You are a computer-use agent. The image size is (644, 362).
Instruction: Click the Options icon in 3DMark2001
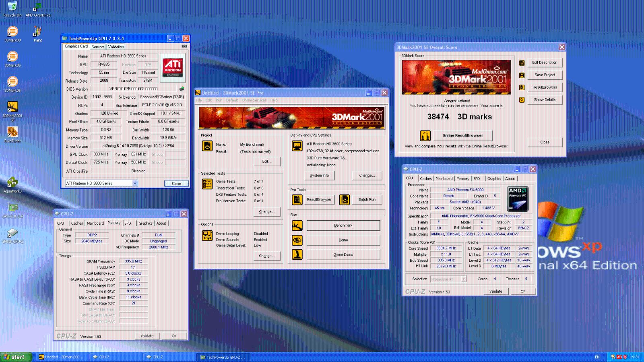pyautogui.click(x=207, y=236)
